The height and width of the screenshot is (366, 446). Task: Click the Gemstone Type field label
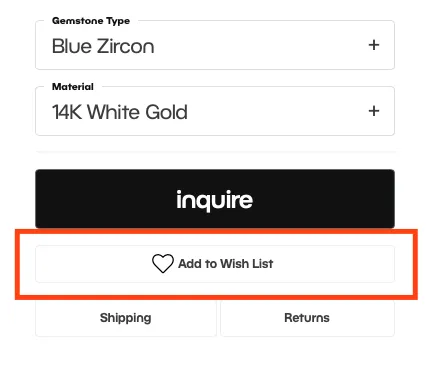(x=91, y=21)
